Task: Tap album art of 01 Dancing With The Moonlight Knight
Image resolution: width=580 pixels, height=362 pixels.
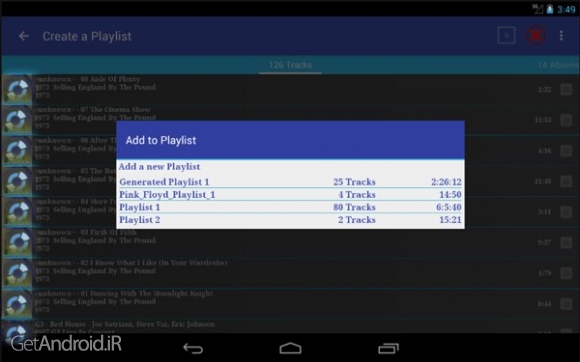Action: tap(17, 304)
